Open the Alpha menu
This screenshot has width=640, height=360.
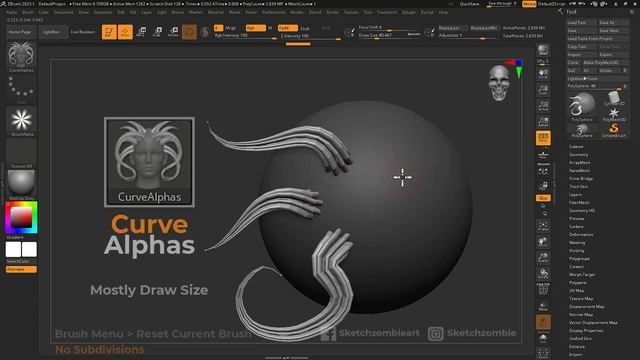point(11,12)
